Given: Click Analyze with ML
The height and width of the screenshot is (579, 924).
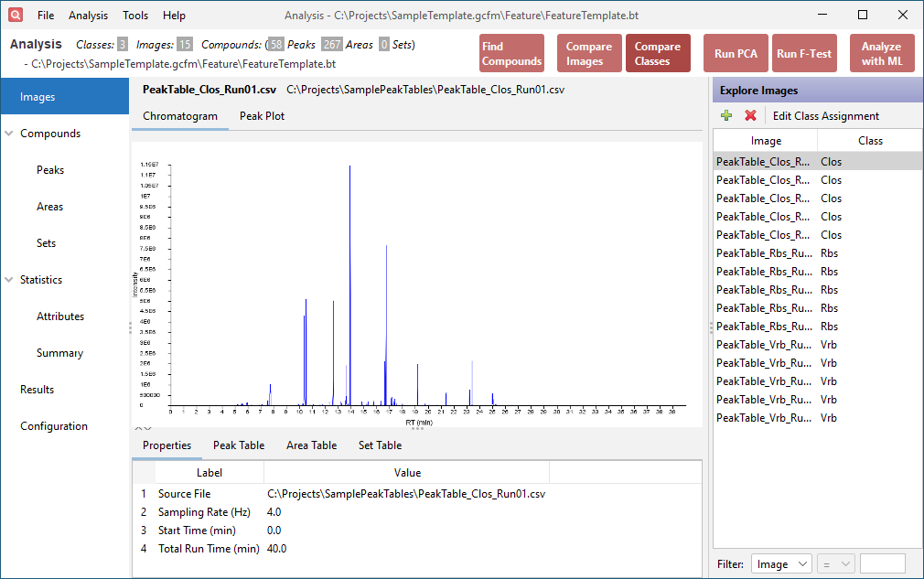Looking at the screenshot, I should click(x=883, y=52).
